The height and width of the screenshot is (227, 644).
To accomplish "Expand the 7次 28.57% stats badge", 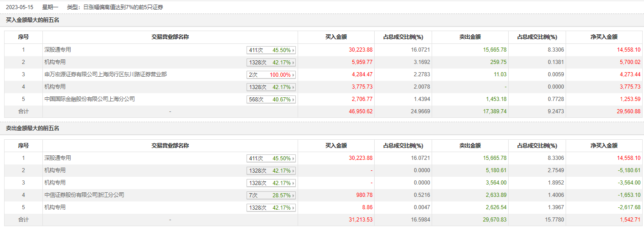I will click(271, 195).
